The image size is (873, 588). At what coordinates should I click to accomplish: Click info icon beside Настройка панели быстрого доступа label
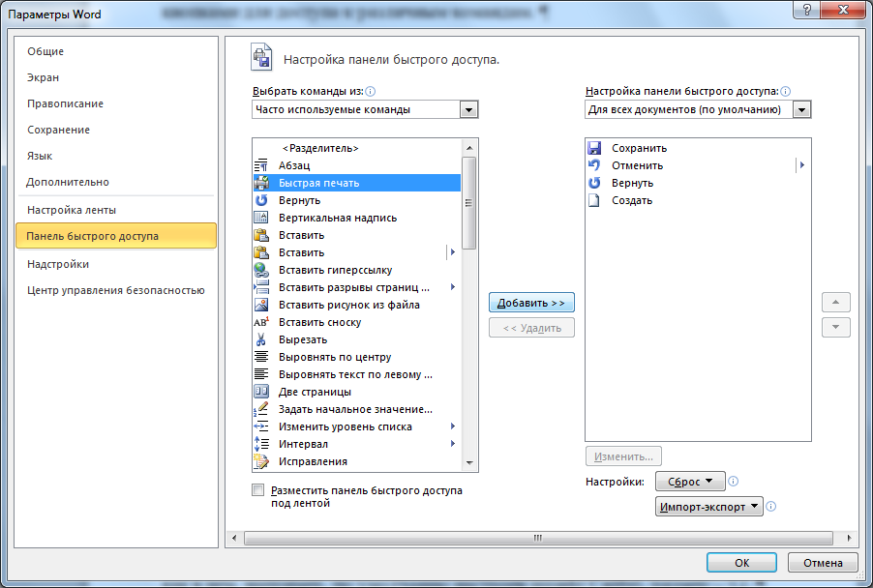coord(786,91)
